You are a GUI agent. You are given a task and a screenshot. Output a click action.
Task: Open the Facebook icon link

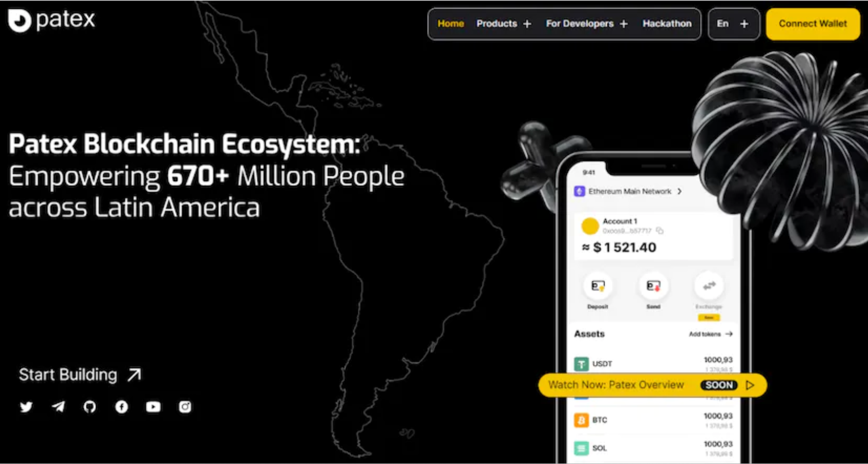tap(121, 407)
